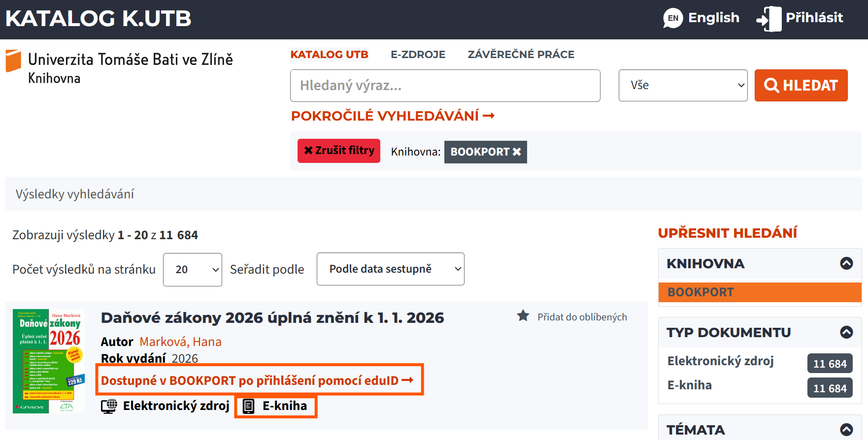Open the Vše search scope dropdown

(683, 85)
